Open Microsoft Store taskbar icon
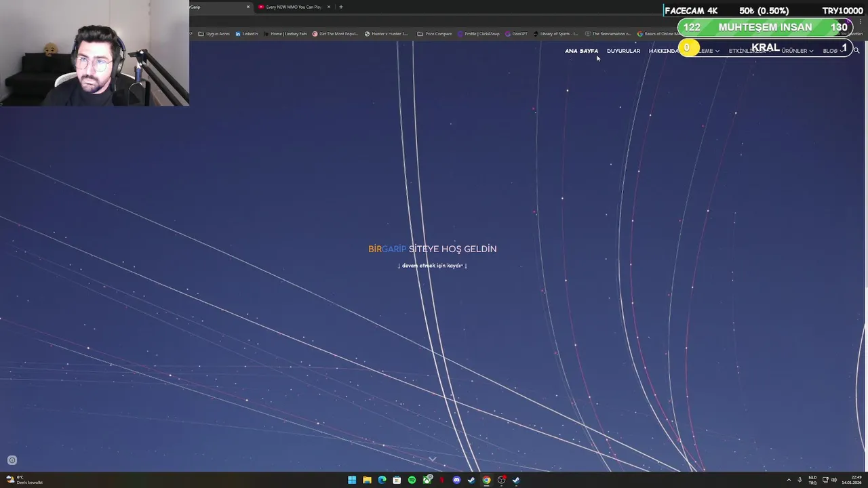This screenshot has height=488, width=868. (x=397, y=480)
